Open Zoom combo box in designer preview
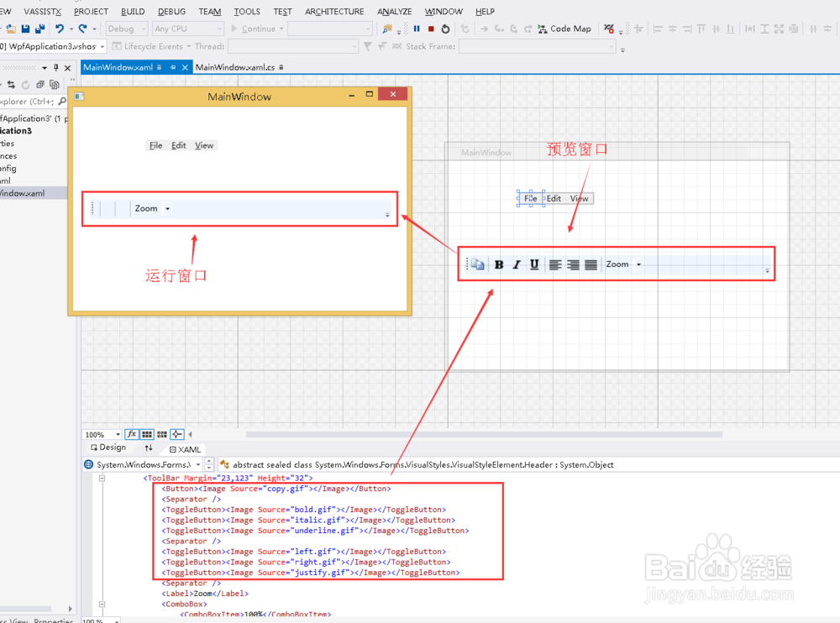 [x=638, y=264]
